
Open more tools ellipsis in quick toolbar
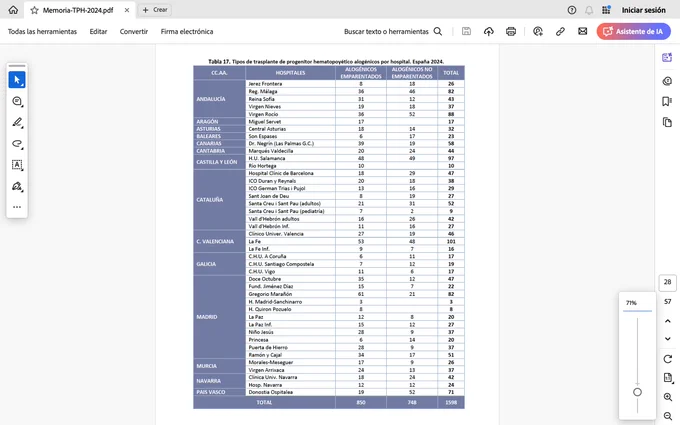pyautogui.click(x=17, y=207)
